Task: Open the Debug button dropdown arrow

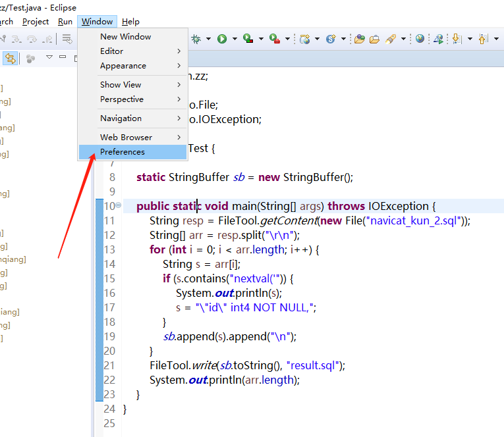Action: click(x=208, y=39)
